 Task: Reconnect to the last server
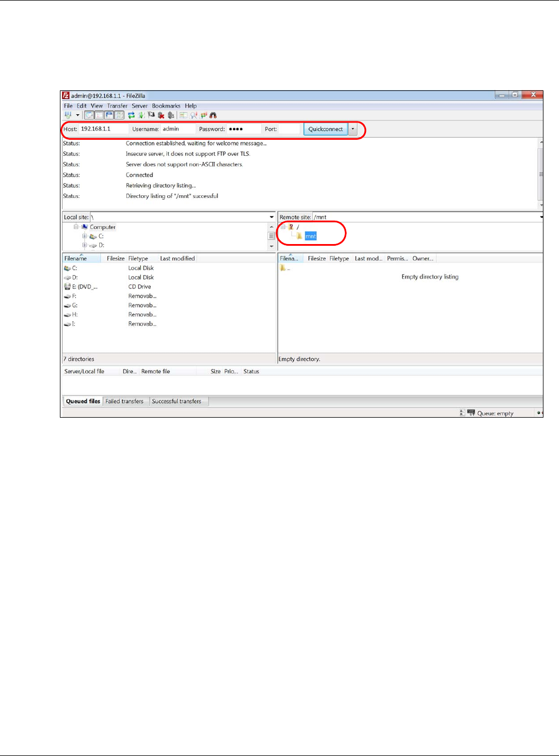(x=171, y=115)
